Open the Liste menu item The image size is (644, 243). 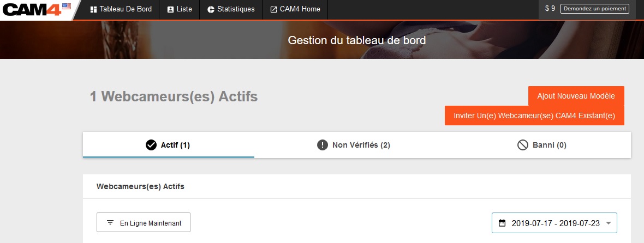(184, 9)
